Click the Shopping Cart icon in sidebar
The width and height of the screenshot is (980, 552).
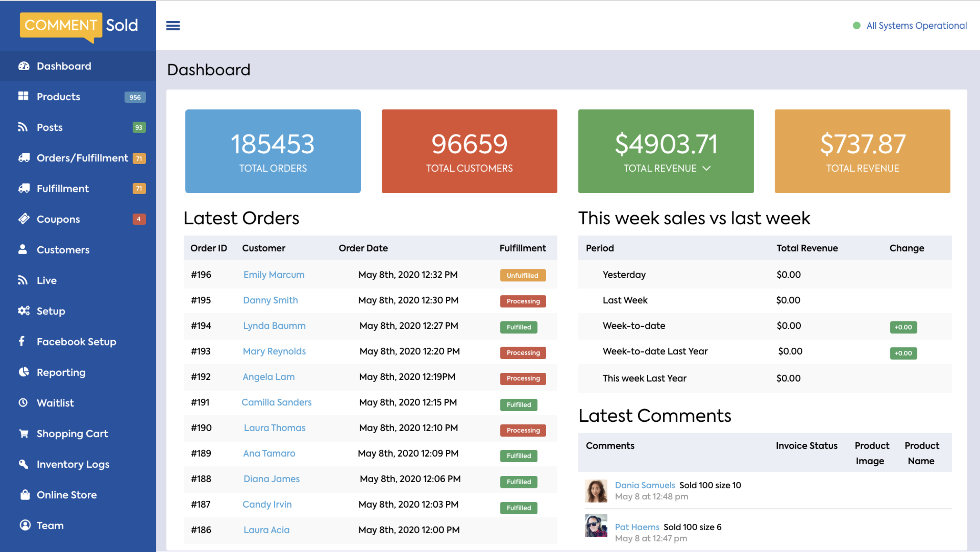pos(23,433)
